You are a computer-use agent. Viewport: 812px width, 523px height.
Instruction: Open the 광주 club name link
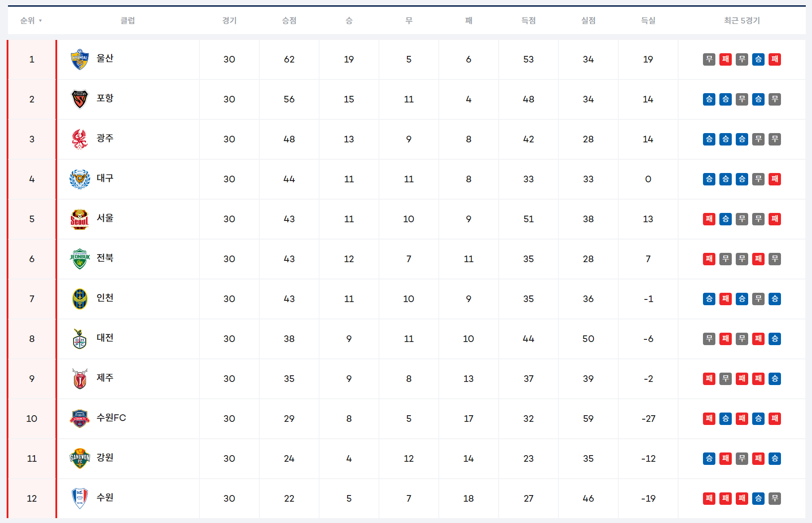click(x=105, y=138)
